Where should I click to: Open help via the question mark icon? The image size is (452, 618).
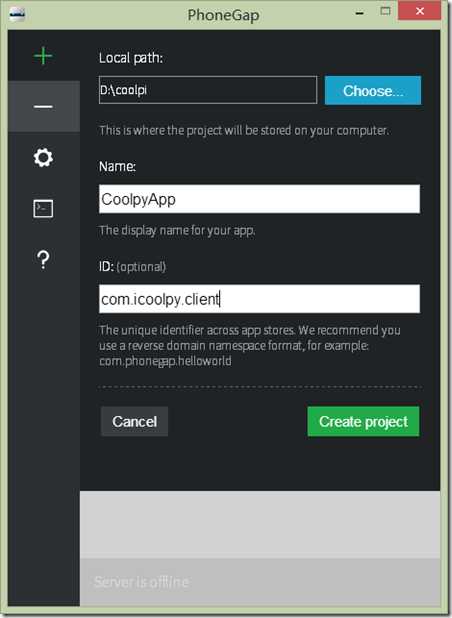point(43,260)
